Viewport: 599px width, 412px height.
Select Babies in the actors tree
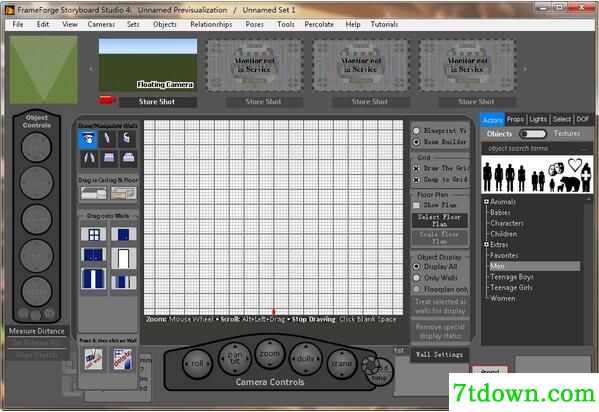pyautogui.click(x=500, y=212)
